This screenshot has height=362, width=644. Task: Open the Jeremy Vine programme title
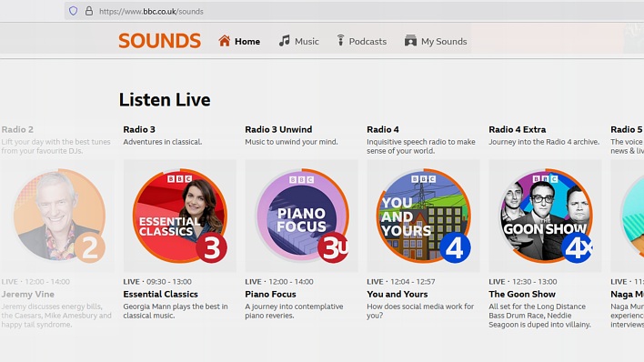point(27,294)
